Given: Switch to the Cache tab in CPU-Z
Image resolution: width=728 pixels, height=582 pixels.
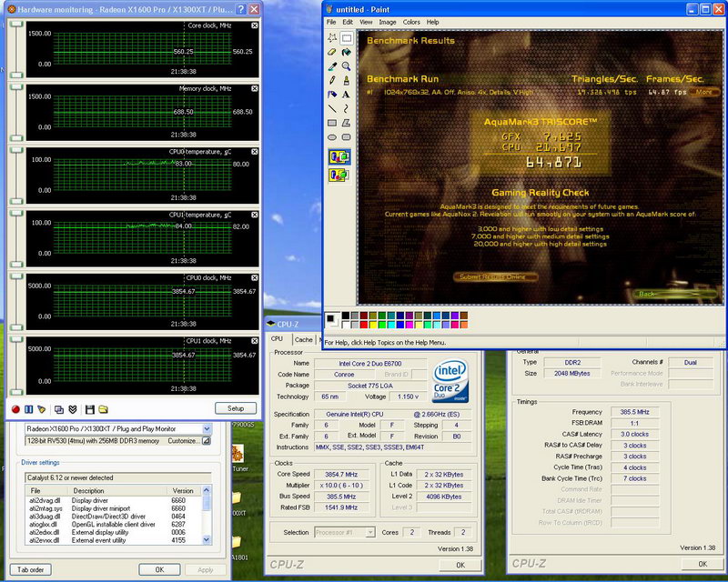Looking at the screenshot, I should click(x=303, y=339).
